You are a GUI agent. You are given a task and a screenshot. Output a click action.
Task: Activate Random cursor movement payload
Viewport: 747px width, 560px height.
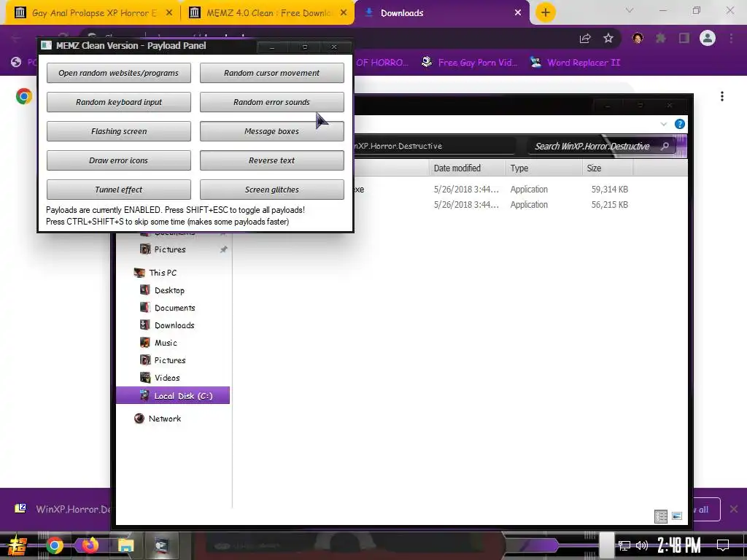pos(271,73)
